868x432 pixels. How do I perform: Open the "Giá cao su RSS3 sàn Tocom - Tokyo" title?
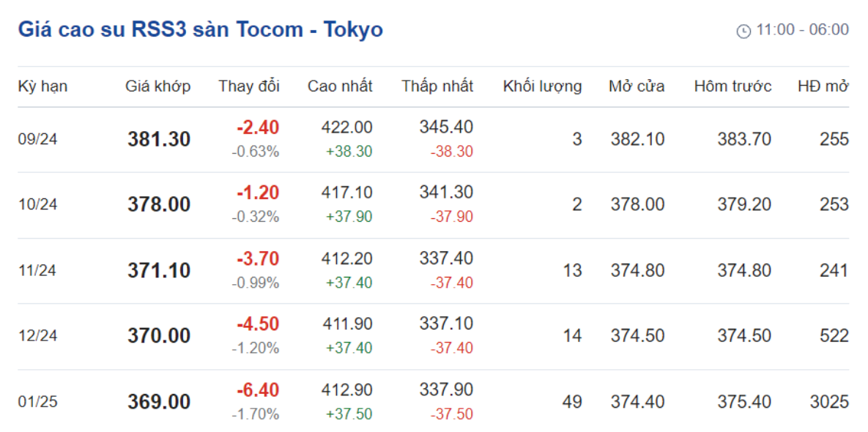click(x=201, y=29)
